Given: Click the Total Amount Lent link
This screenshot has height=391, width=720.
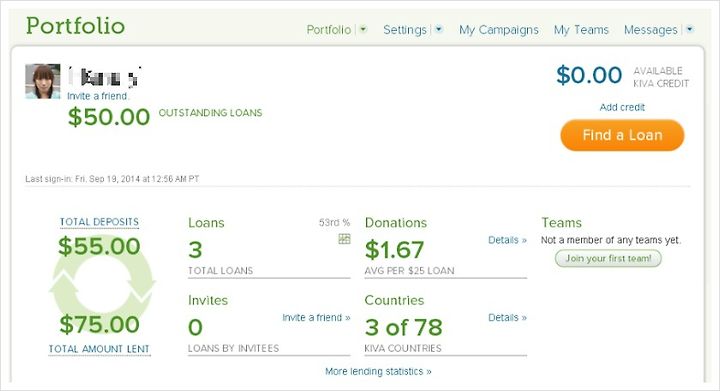Looking at the screenshot, I should click(x=99, y=349).
